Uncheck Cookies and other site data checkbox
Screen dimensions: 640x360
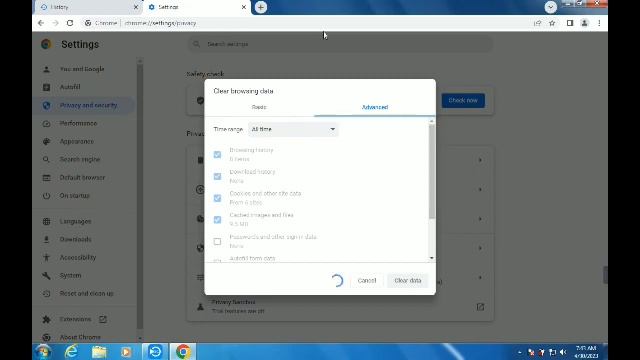coord(217,198)
